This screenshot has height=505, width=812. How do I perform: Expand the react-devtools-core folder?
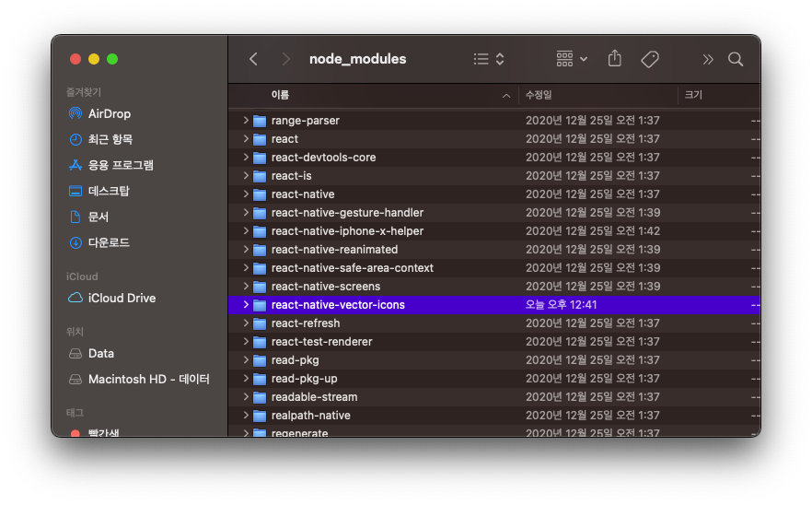point(246,157)
